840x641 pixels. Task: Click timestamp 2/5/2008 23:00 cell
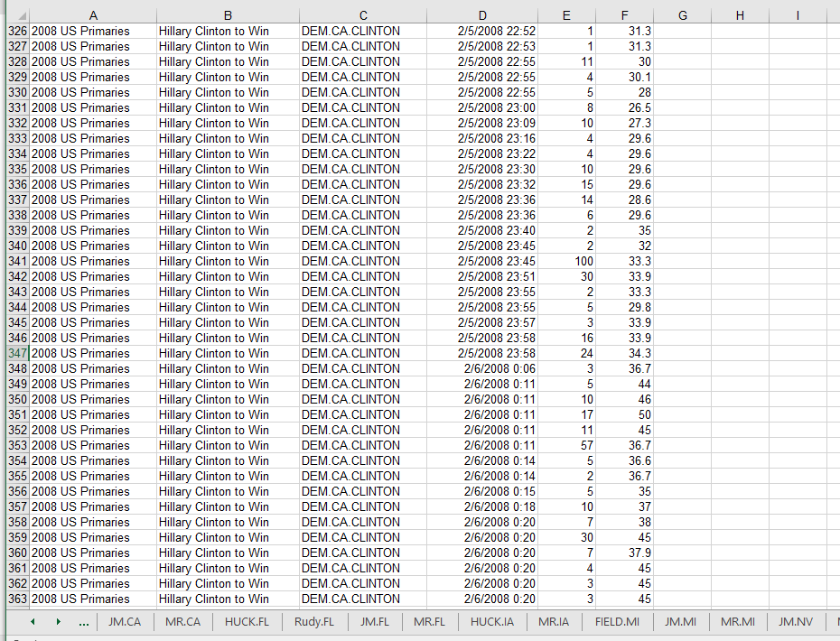pos(482,107)
